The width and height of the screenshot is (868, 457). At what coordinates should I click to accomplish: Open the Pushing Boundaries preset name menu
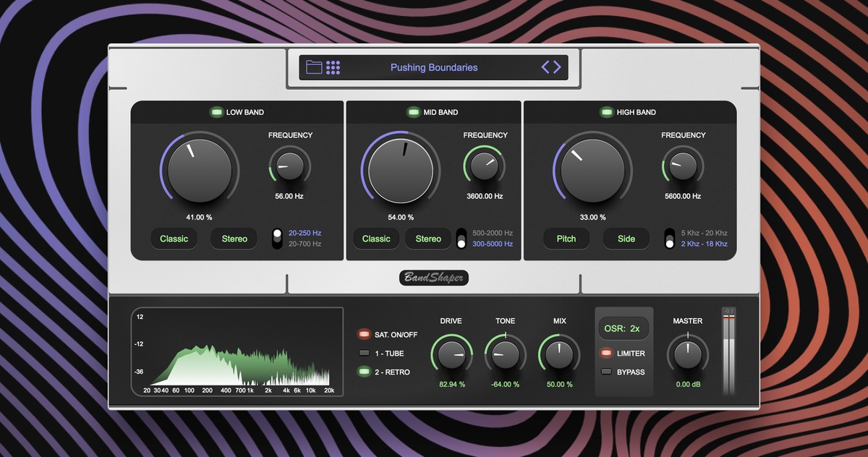pyautogui.click(x=434, y=67)
